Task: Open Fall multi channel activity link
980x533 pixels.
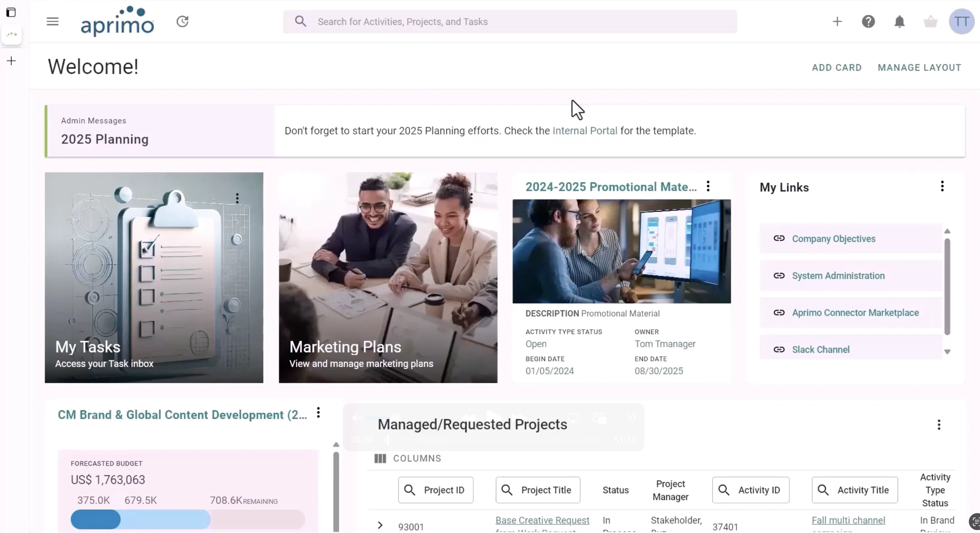Action: click(849, 520)
